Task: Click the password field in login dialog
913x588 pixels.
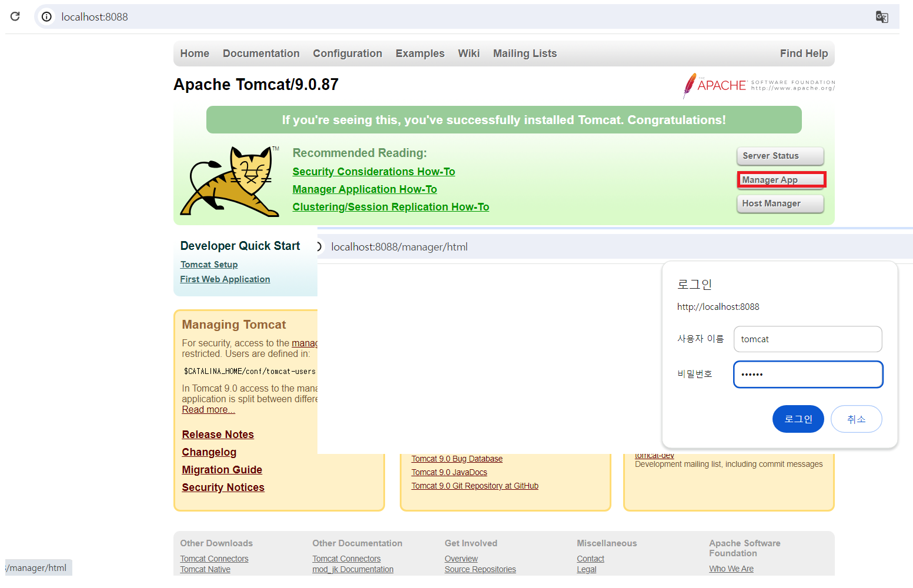Action: (x=808, y=375)
